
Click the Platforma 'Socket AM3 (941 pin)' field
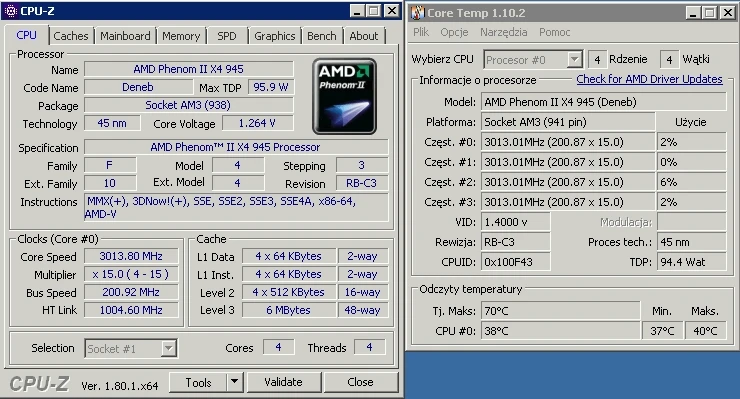pos(568,122)
